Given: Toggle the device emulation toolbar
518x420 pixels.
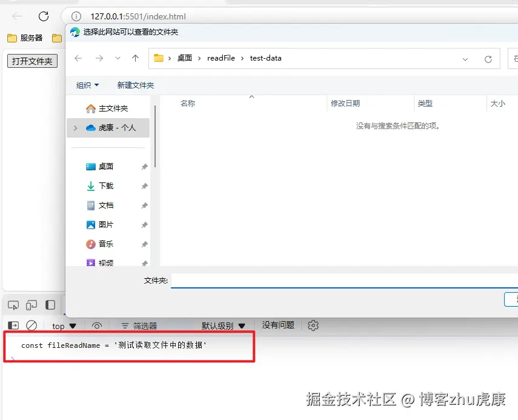Looking at the screenshot, I should point(32,305).
